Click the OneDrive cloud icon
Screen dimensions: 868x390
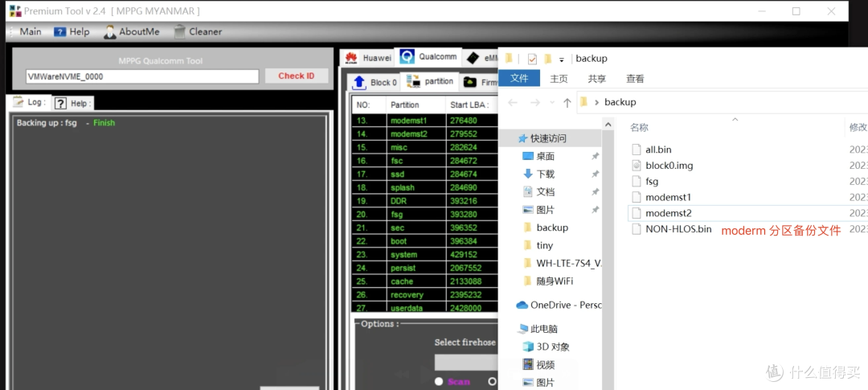pyautogui.click(x=522, y=305)
